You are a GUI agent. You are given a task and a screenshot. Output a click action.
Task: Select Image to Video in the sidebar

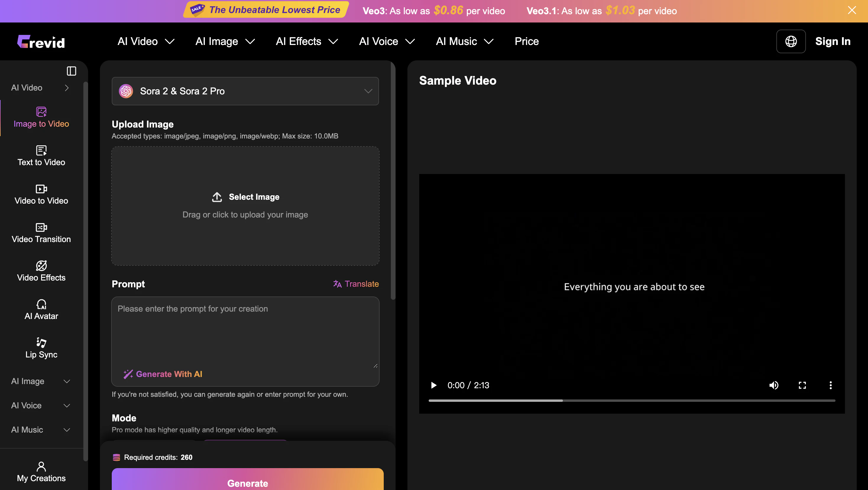pos(41,118)
